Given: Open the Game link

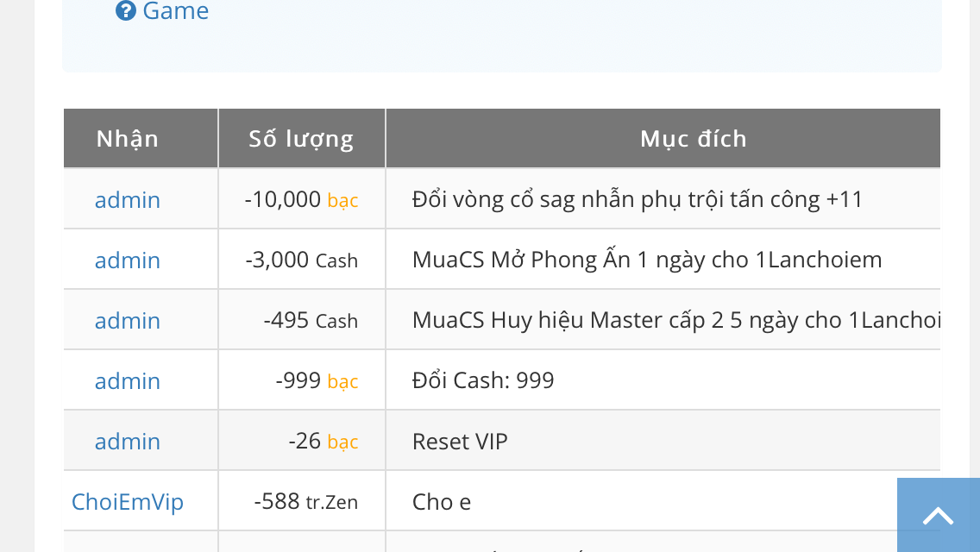Looking at the screenshot, I should (x=175, y=11).
